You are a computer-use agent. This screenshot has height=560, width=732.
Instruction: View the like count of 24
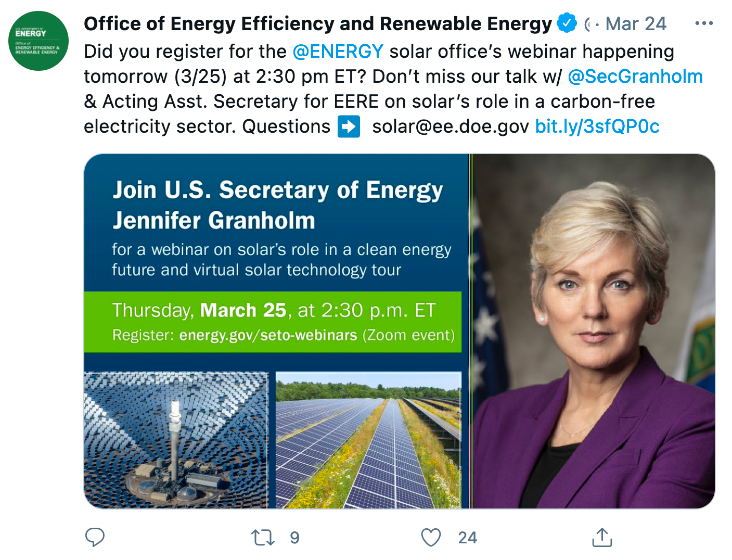click(467, 538)
